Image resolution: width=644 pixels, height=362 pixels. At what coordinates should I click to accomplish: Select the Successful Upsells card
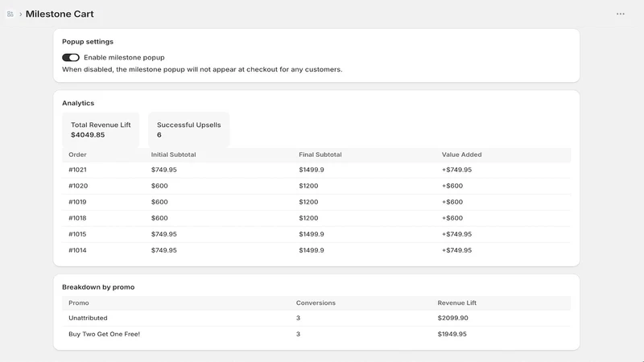point(189,130)
